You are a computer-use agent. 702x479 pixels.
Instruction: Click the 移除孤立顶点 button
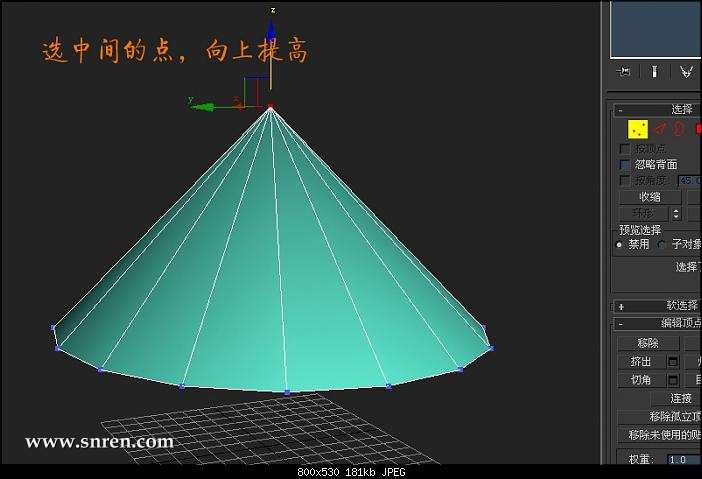tap(659, 416)
